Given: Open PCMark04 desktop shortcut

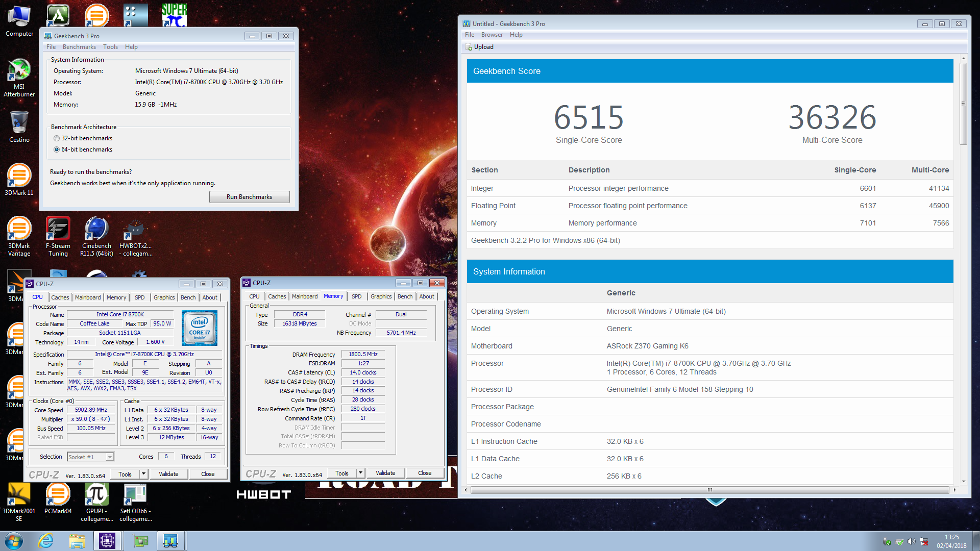Looking at the screenshot, I should coord(58,498).
